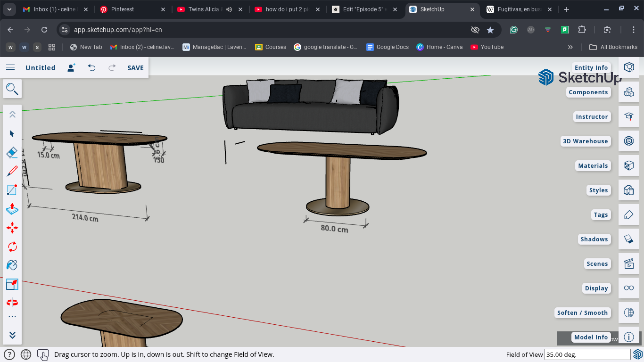
Task: Click the SAVE button
Action: pos(135,67)
